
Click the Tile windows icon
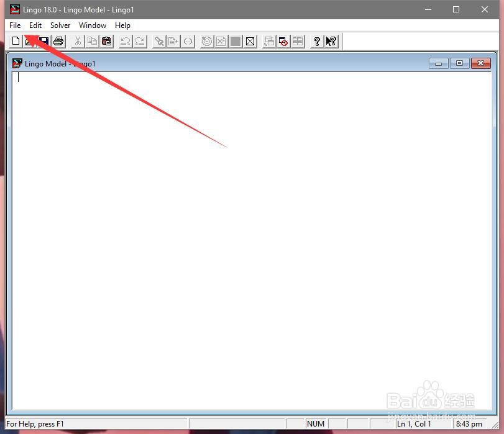click(298, 41)
